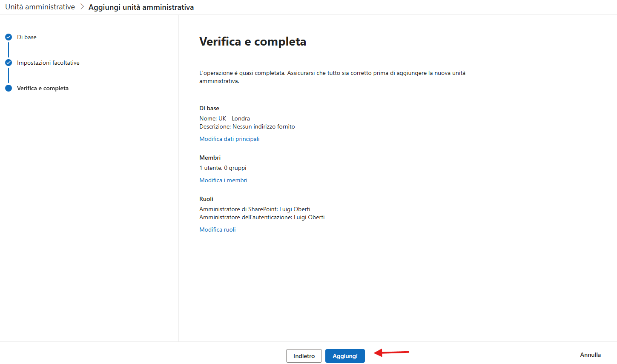Open the Modifica ruoli link
Viewport: 617px width, 364px height.
(218, 229)
